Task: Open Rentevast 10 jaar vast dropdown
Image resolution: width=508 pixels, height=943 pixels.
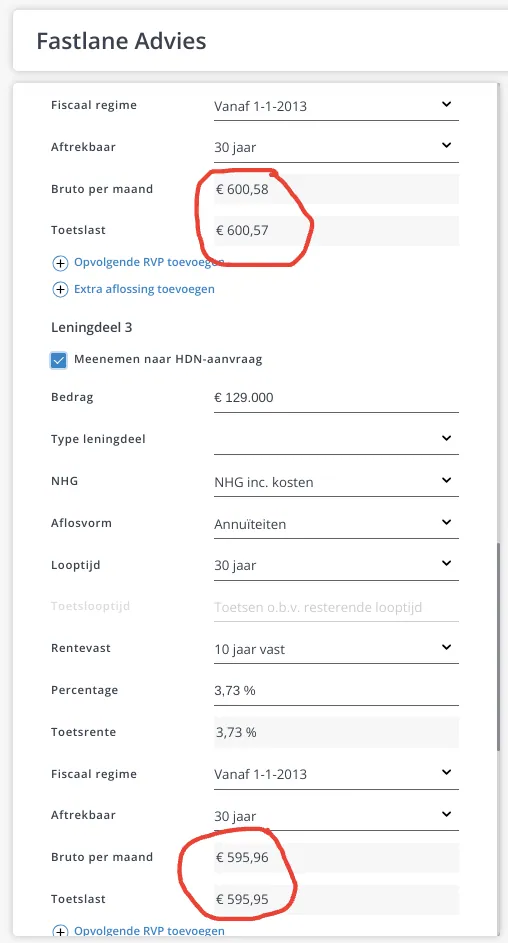Action: click(336, 649)
